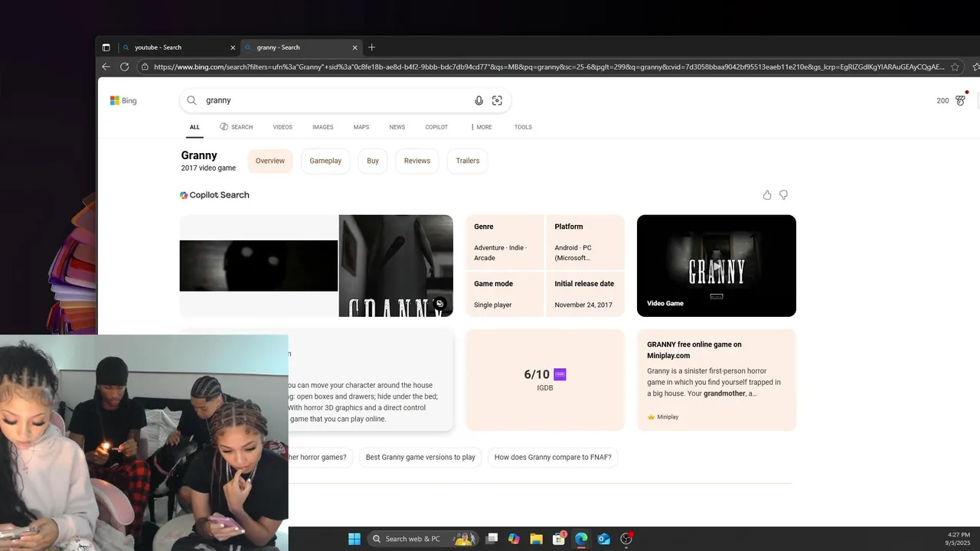This screenshot has width=980, height=551.
Task: Click the search magnifier icon
Action: tap(192, 100)
